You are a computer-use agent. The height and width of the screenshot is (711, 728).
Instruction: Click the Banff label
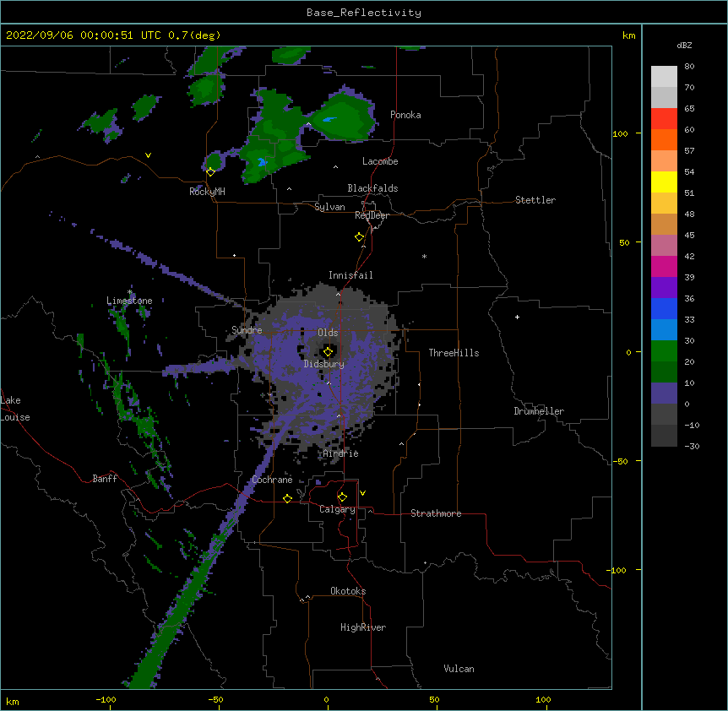tap(105, 479)
